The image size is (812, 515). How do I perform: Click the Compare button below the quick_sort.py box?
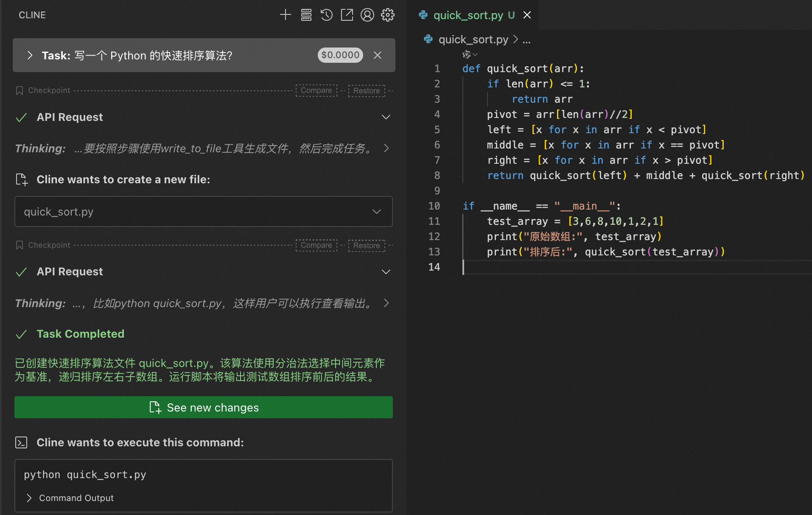pos(316,245)
